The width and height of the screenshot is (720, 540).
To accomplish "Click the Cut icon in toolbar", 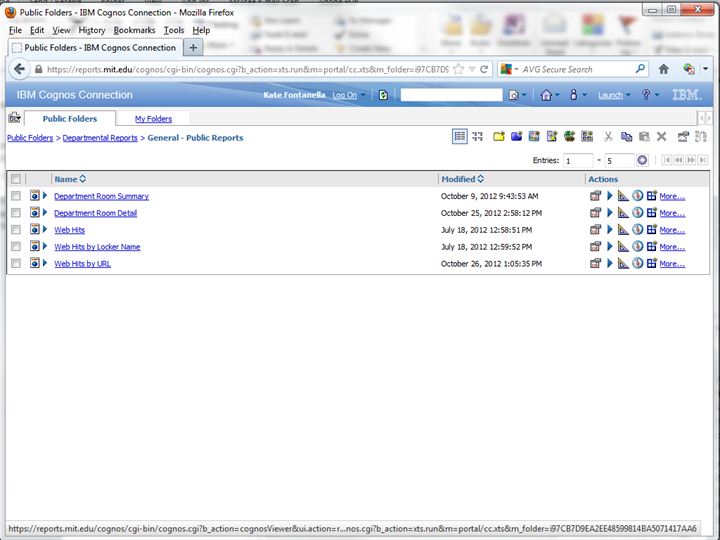I will [608, 136].
